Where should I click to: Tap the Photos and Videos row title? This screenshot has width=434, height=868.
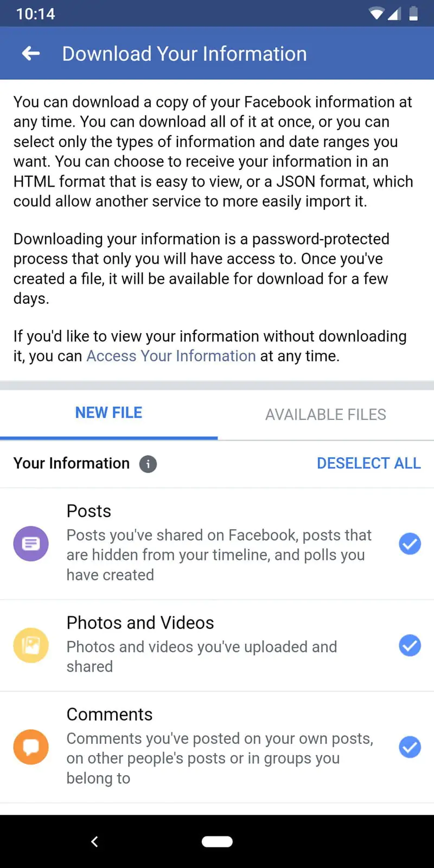point(140,623)
